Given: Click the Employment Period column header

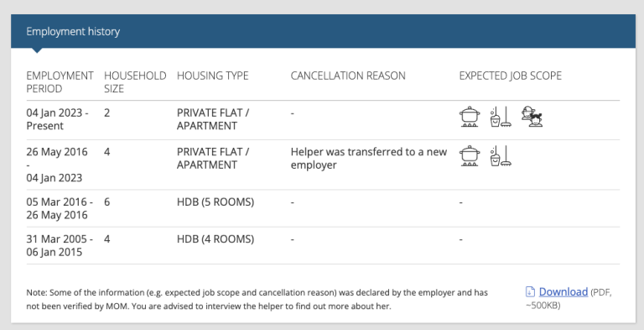Looking at the screenshot, I should point(60,82).
